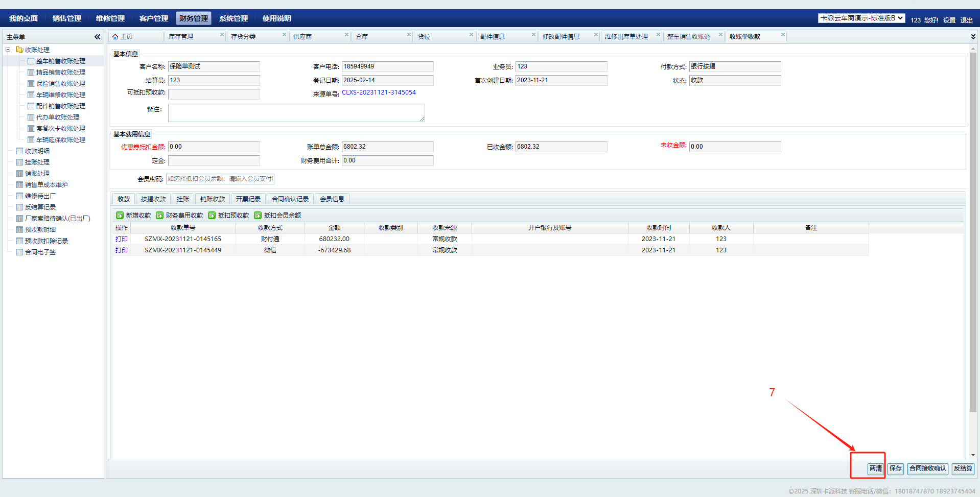Image resolution: width=980 pixels, height=497 pixels.
Task: Click the 会员密码 input field
Action: tap(220, 179)
